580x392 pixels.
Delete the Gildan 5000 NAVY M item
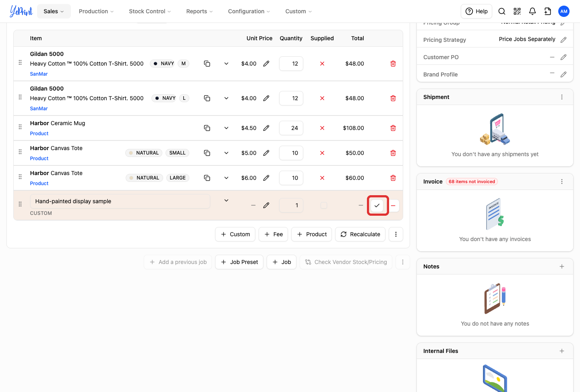[x=393, y=64]
